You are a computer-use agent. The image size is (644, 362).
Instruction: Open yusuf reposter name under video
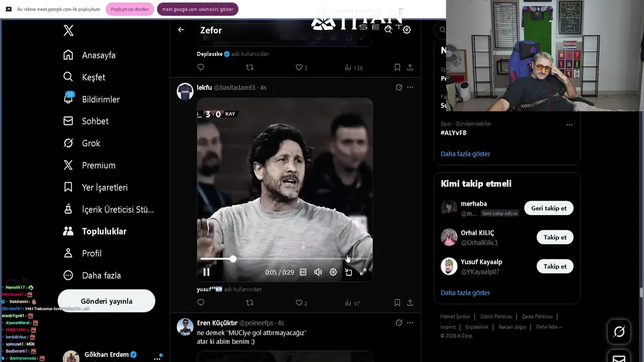pyautogui.click(x=209, y=289)
